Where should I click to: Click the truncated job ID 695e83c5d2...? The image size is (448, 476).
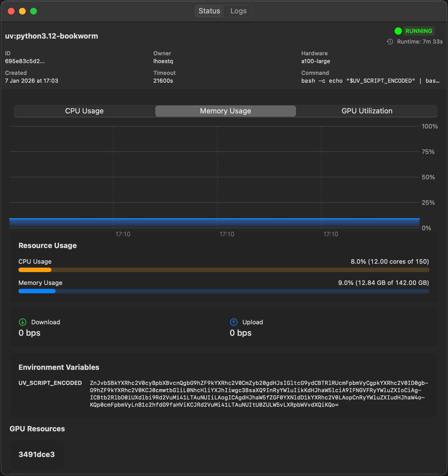(x=25, y=61)
